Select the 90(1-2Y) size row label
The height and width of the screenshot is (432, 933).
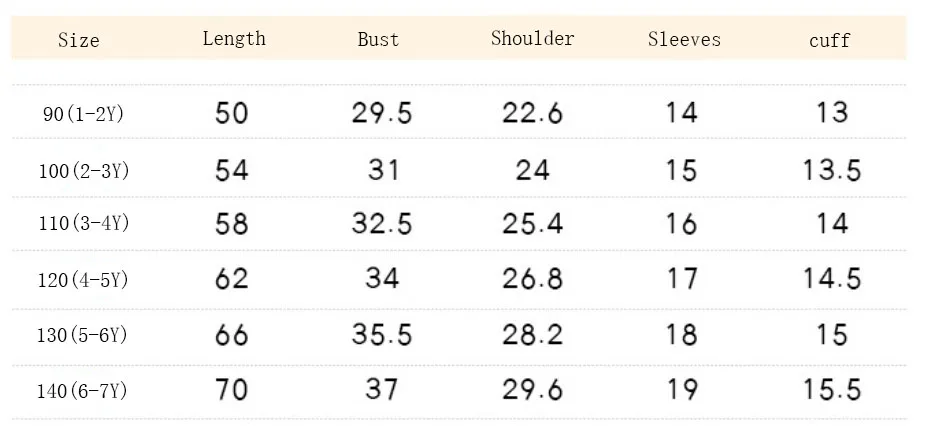83,113
